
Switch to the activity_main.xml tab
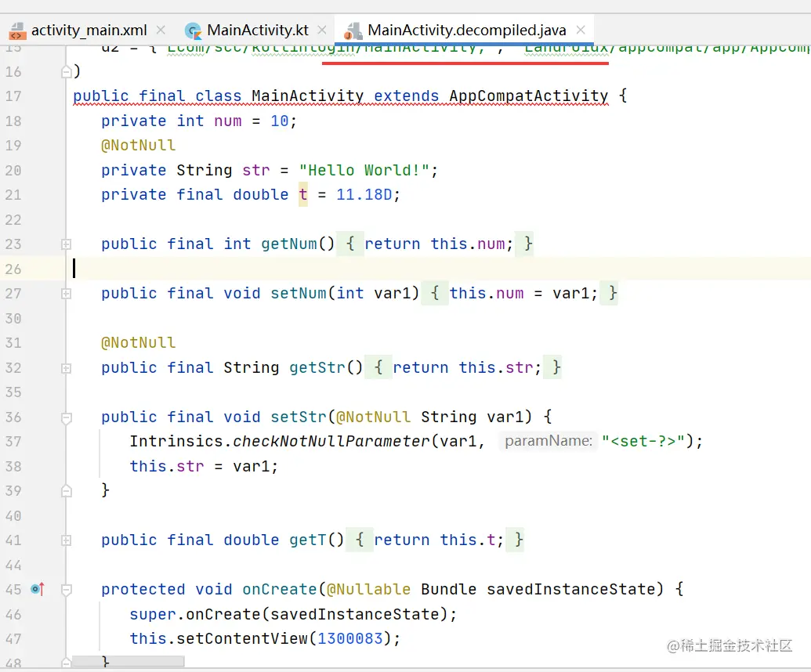[89, 30]
